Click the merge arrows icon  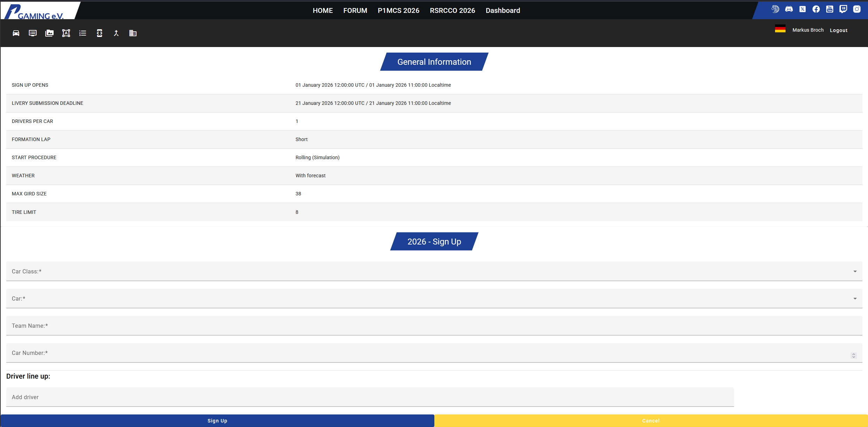pyautogui.click(x=116, y=33)
